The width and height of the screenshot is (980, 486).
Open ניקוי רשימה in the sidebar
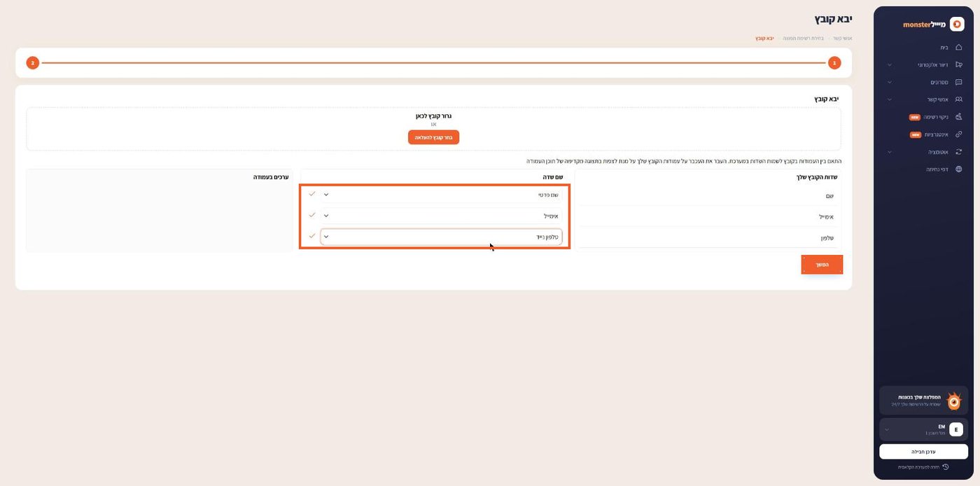click(x=935, y=117)
